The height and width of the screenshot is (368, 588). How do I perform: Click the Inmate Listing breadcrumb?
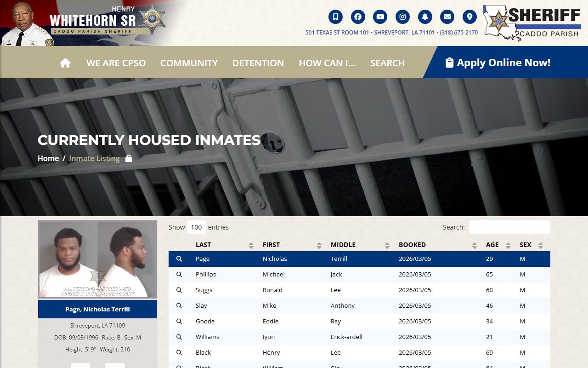click(94, 158)
